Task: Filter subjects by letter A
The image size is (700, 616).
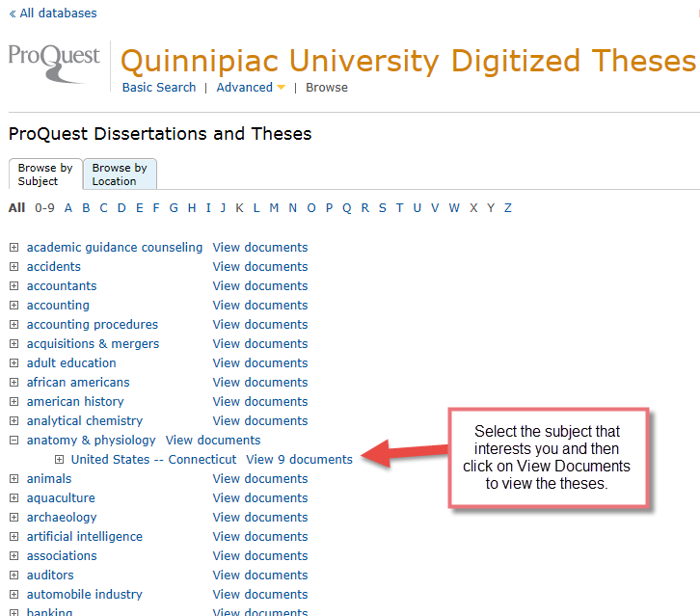Action: (68, 208)
